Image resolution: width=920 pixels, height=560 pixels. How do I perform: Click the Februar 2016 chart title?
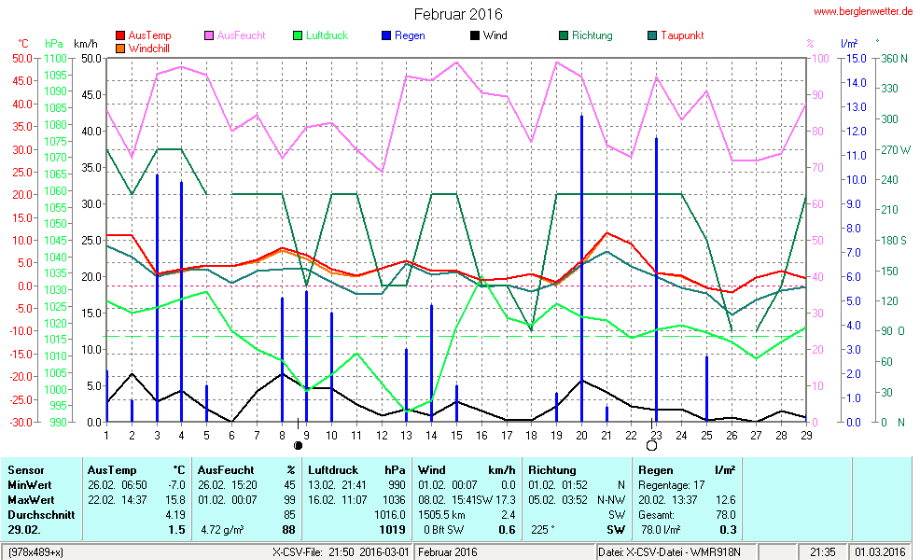(x=458, y=14)
